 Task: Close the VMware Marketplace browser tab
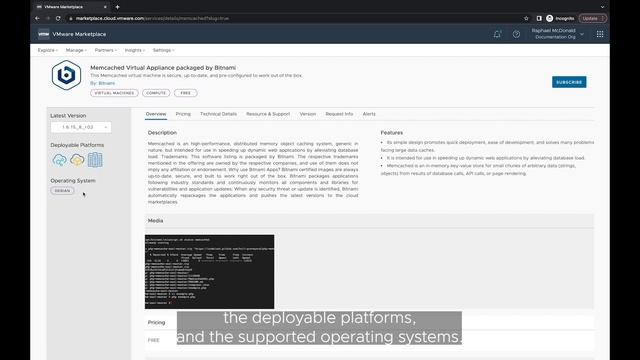(105, 7)
